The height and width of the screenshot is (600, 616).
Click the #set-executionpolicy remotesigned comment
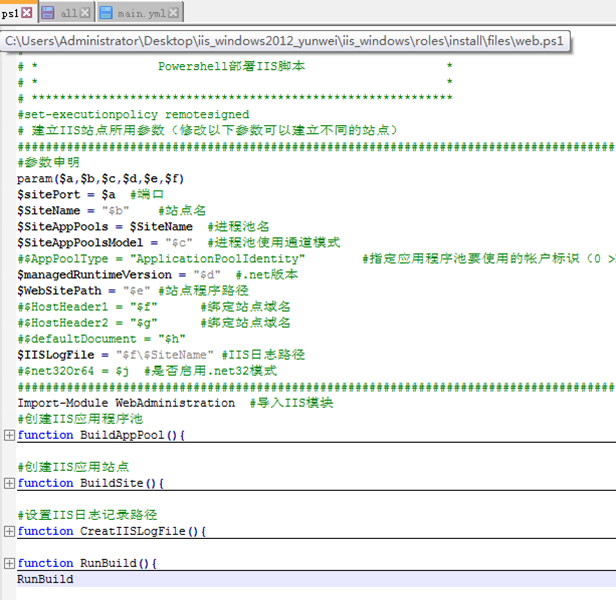pos(134,114)
